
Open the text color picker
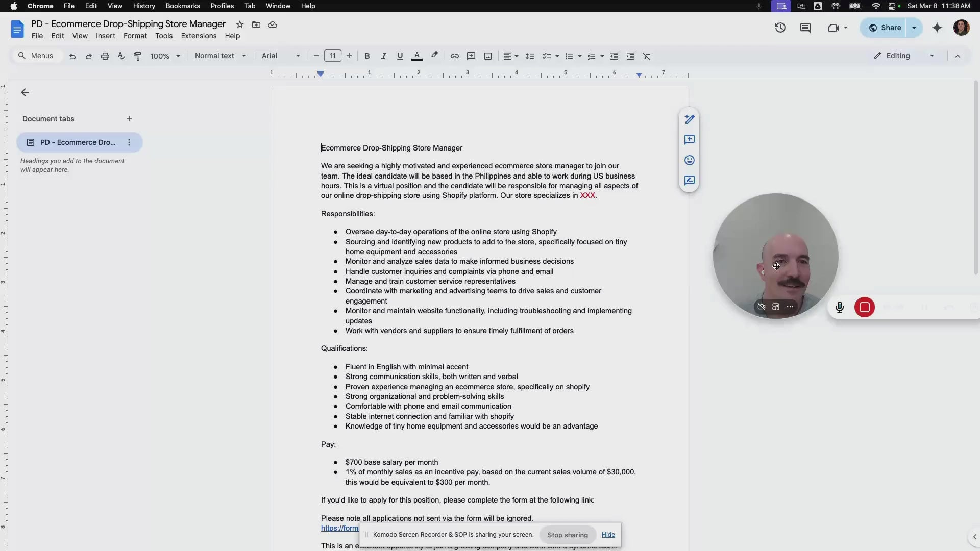pyautogui.click(x=417, y=56)
